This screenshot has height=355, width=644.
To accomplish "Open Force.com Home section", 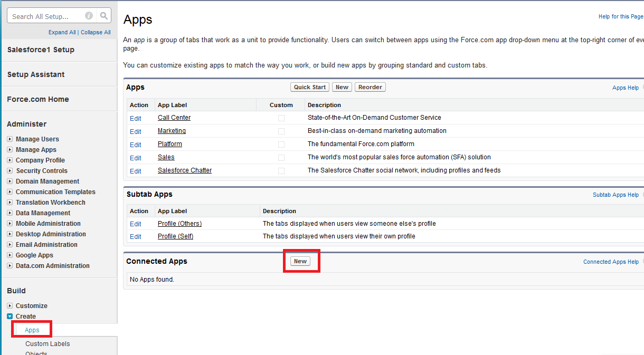I will 38,99.
